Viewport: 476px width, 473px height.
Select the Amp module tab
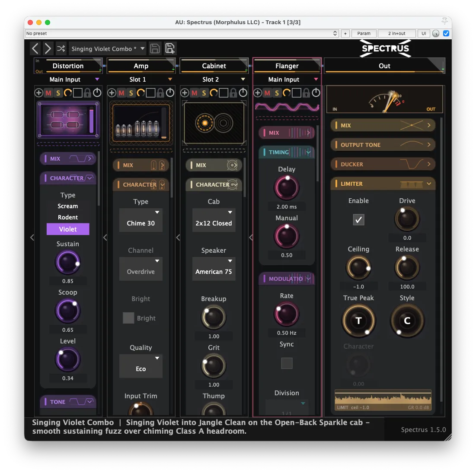click(141, 66)
